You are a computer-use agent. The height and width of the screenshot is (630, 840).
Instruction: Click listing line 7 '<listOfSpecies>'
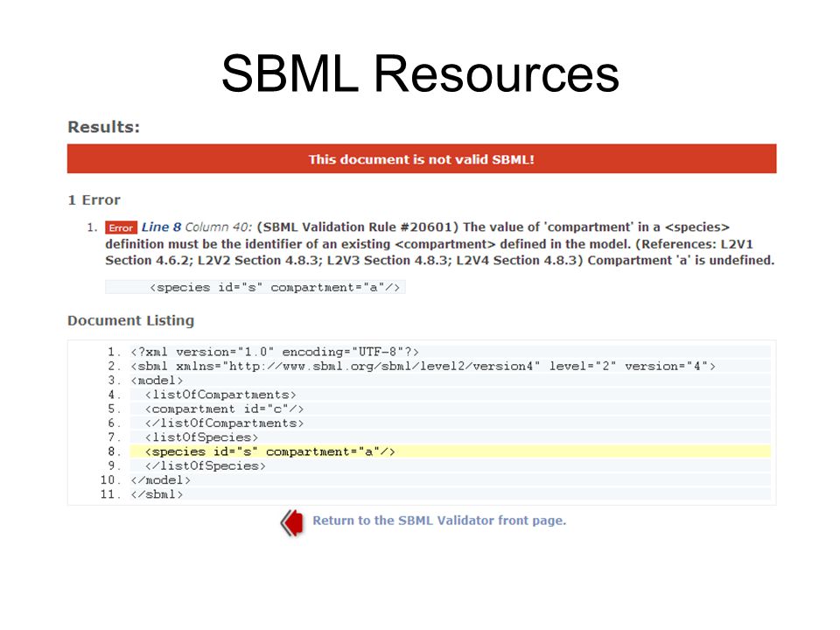450,437
